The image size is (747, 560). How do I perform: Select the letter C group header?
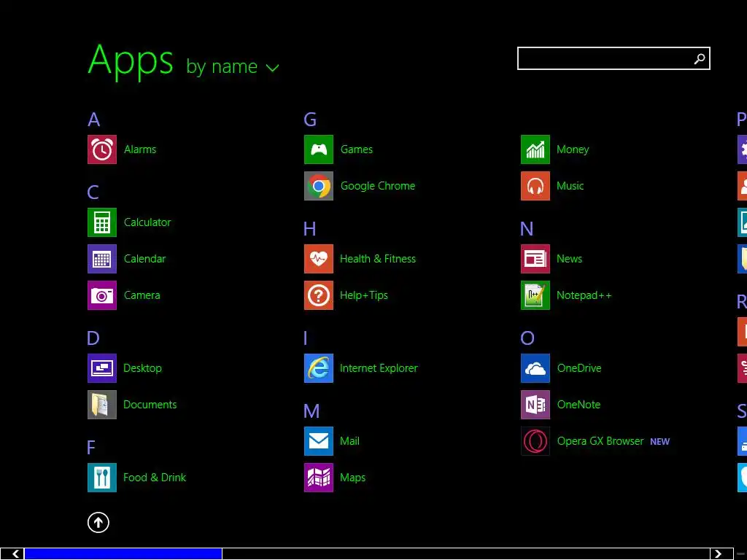pyautogui.click(x=93, y=192)
